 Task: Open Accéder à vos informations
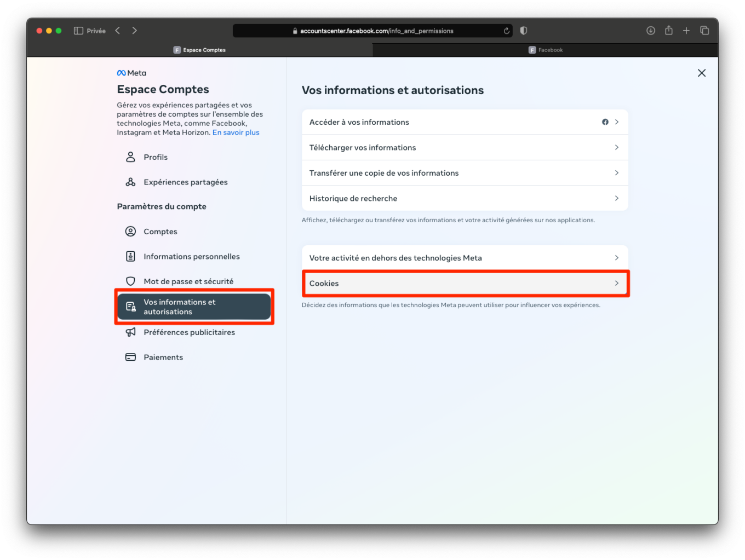click(465, 122)
